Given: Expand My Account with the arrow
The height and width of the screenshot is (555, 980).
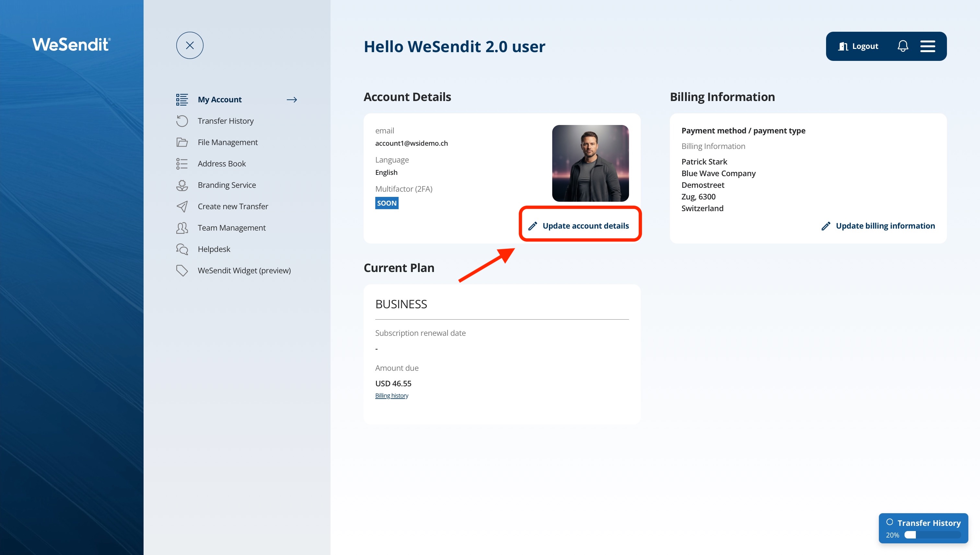Looking at the screenshot, I should tap(291, 99).
